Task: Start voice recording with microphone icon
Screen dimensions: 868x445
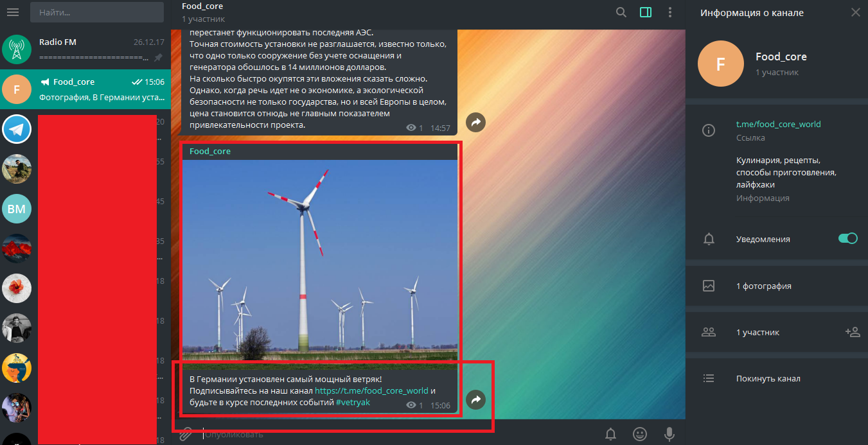Action: pos(669,434)
